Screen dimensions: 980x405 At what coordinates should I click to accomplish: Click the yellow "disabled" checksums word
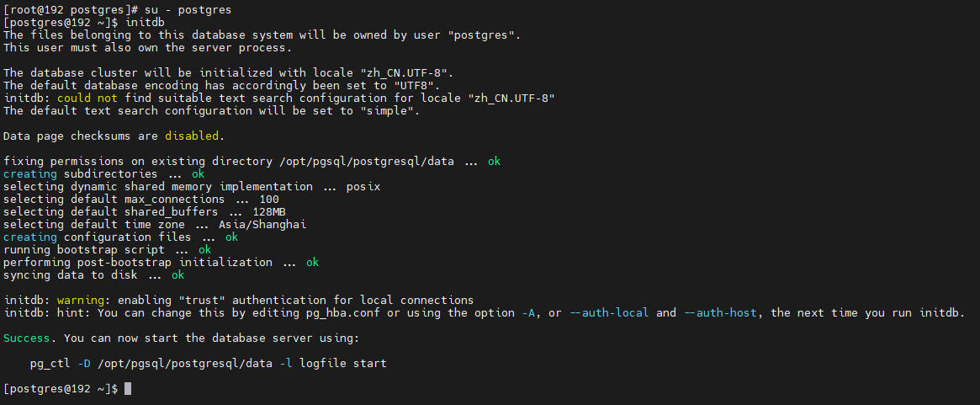[193, 136]
